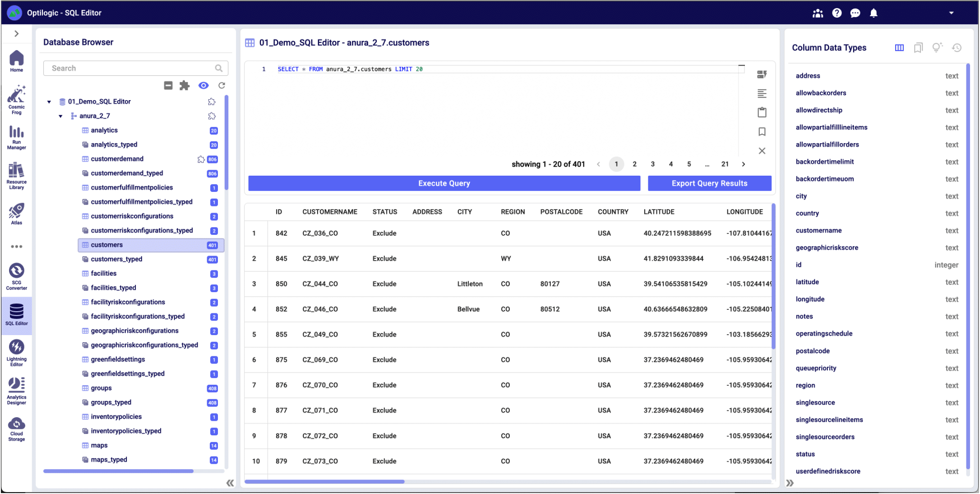
Task: Open the Run Manager app
Action: pos(16,137)
